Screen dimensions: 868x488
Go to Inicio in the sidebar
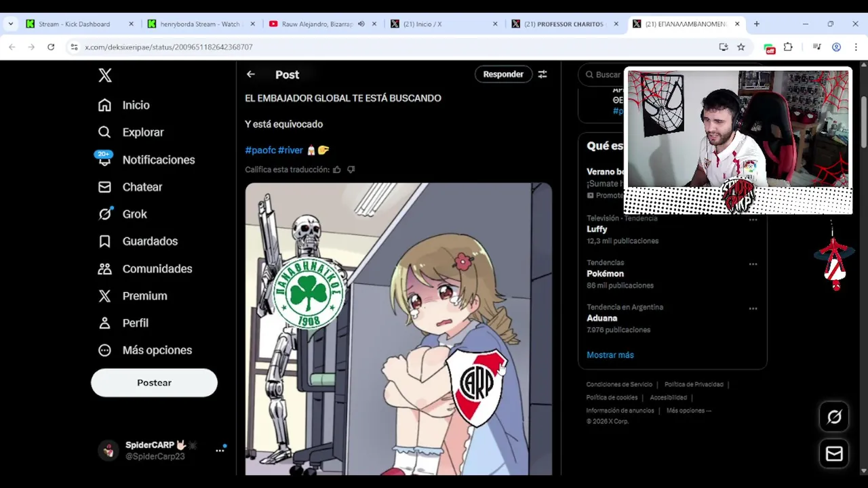click(x=123, y=105)
